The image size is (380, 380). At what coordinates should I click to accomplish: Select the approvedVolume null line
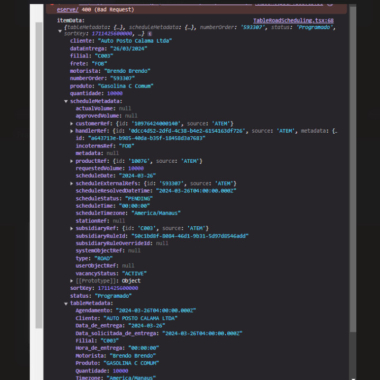107,116
